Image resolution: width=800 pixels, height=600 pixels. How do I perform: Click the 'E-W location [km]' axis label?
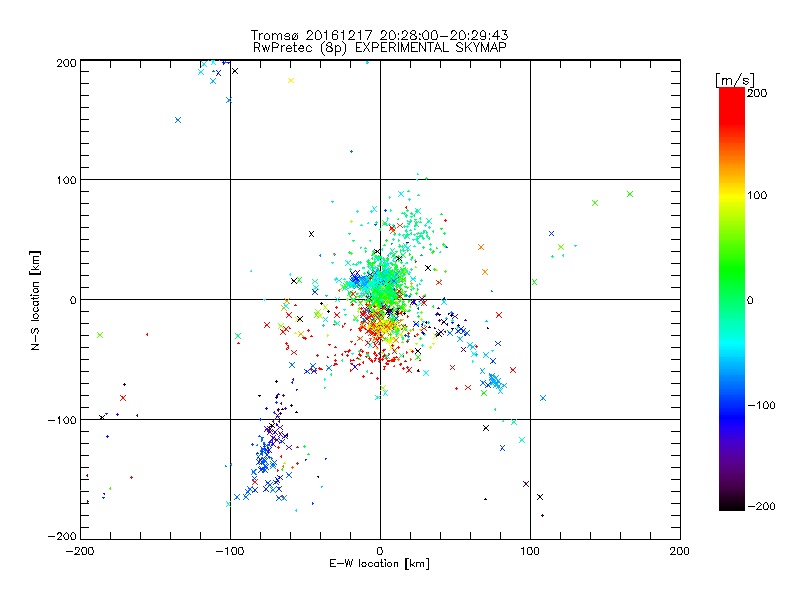[x=379, y=564]
